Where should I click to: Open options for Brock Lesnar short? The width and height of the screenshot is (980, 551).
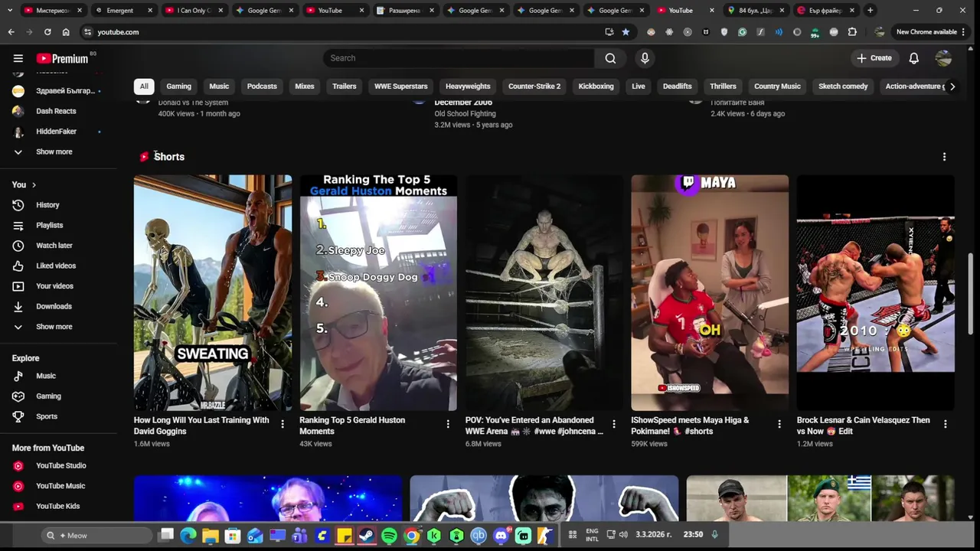(x=945, y=424)
